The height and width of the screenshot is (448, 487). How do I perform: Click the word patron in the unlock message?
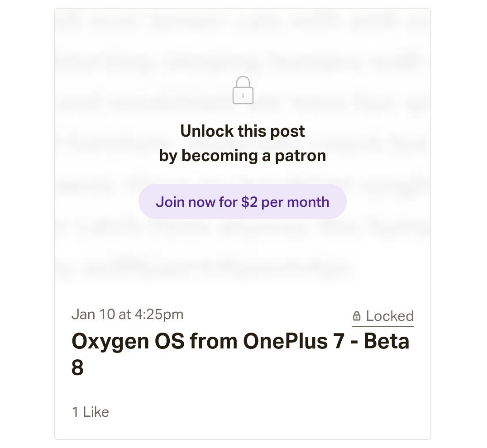coord(301,156)
